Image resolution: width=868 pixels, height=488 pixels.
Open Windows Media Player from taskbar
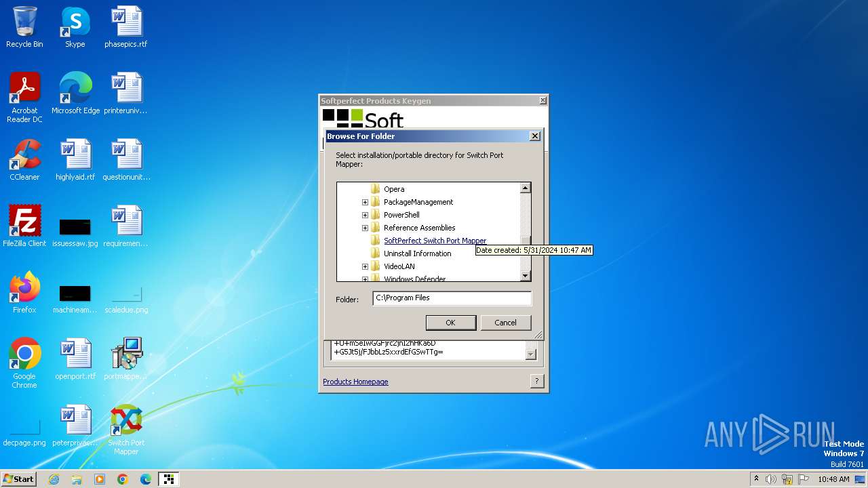(x=100, y=479)
